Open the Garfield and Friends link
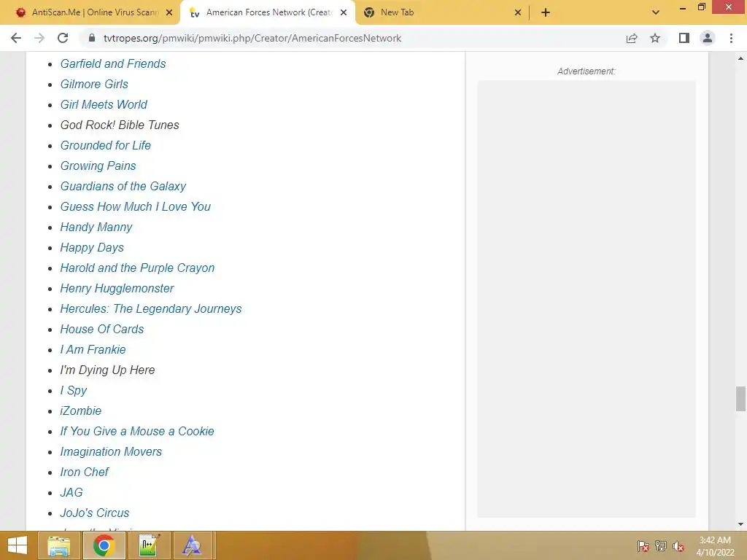Image resolution: width=747 pixels, height=560 pixels. coord(113,64)
